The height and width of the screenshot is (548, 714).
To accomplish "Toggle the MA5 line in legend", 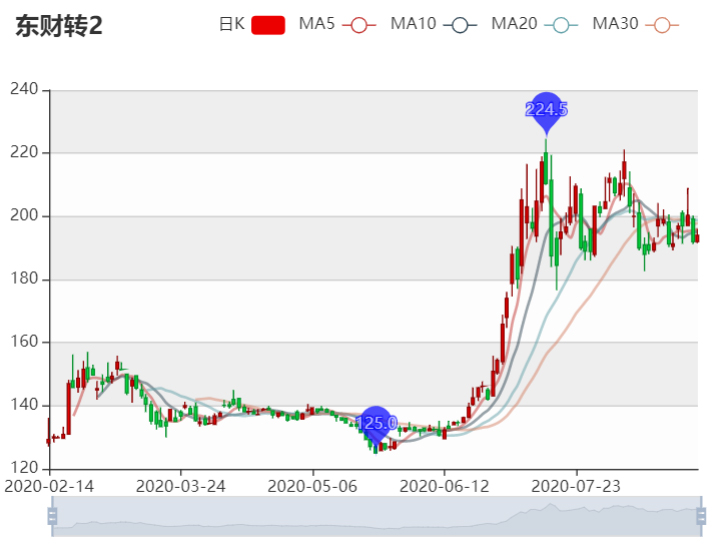I will (x=337, y=25).
